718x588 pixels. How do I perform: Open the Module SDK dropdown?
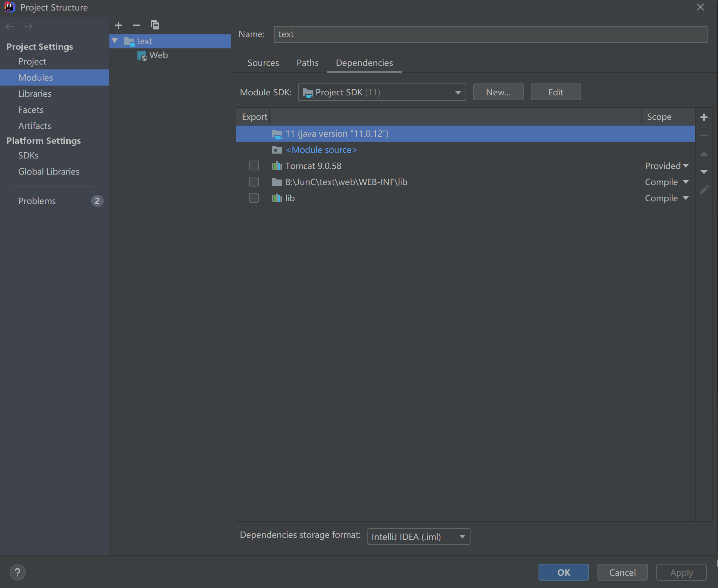coord(382,93)
